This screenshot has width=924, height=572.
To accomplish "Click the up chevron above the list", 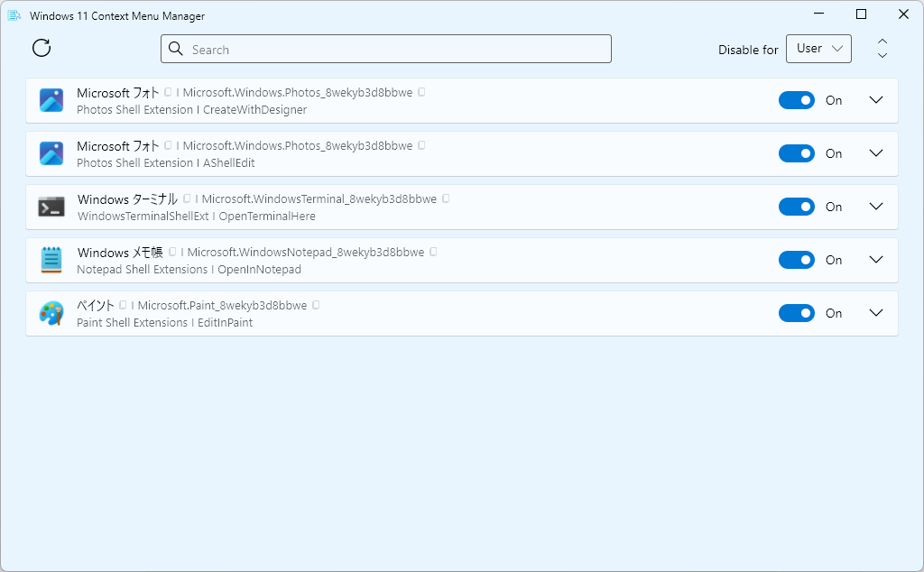I will click(882, 42).
